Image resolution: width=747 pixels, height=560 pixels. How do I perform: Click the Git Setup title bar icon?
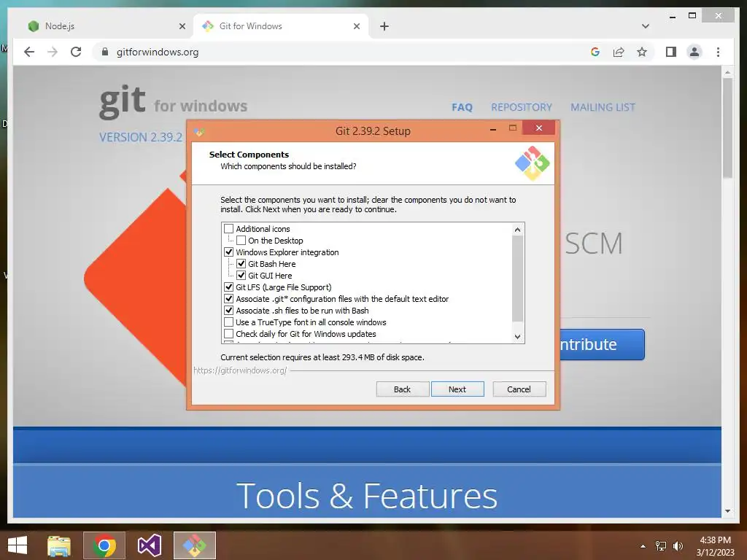point(199,132)
